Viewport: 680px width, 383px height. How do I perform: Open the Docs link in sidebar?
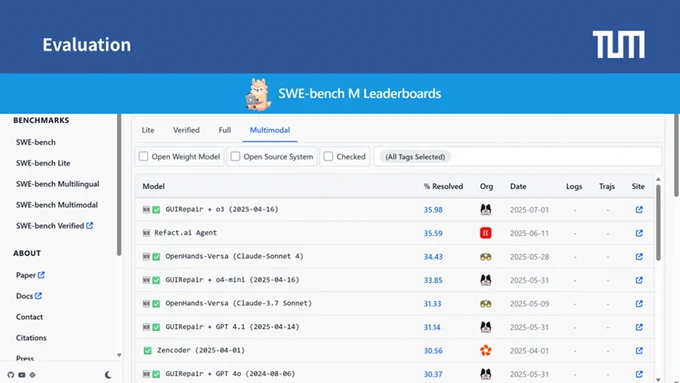29,296
